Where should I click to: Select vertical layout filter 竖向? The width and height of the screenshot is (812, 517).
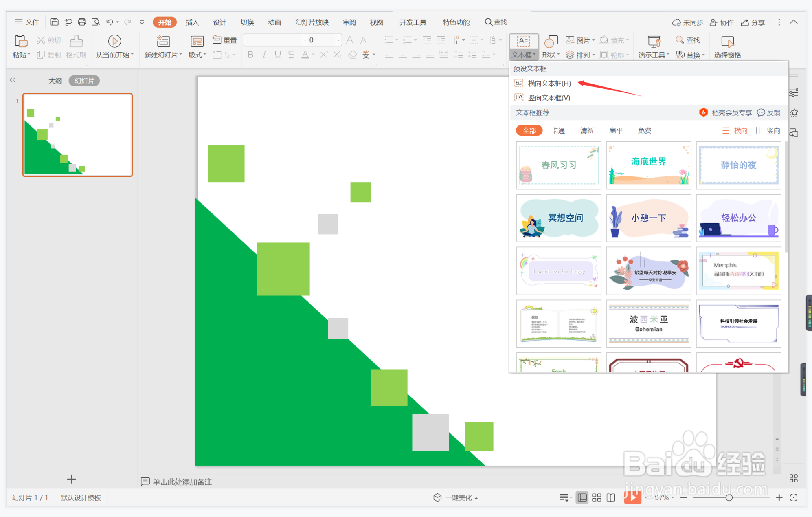pyautogui.click(x=768, y=130)
